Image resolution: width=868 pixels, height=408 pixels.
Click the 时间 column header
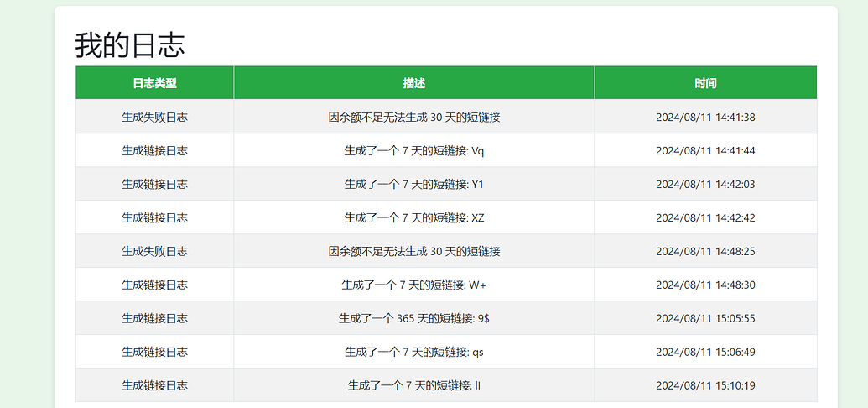706,83
